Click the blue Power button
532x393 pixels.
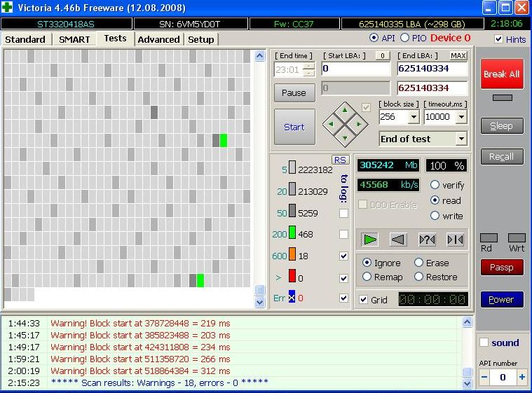[x=502, y=299]
